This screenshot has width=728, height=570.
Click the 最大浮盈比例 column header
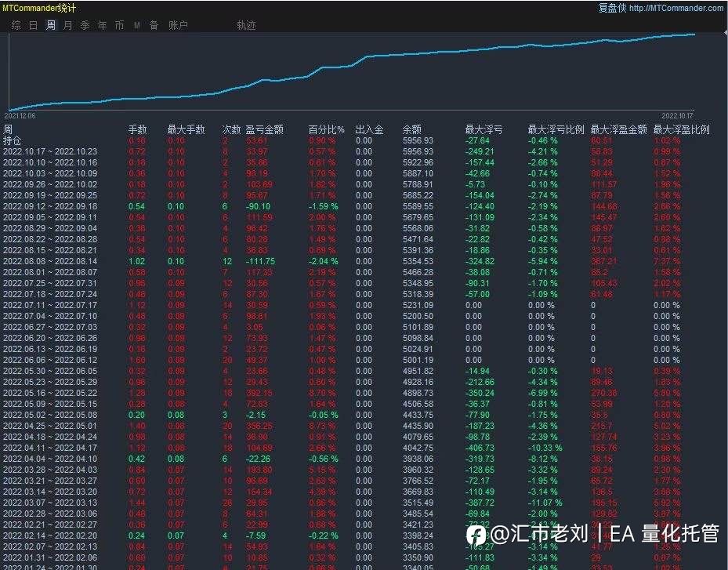[681, 129]
